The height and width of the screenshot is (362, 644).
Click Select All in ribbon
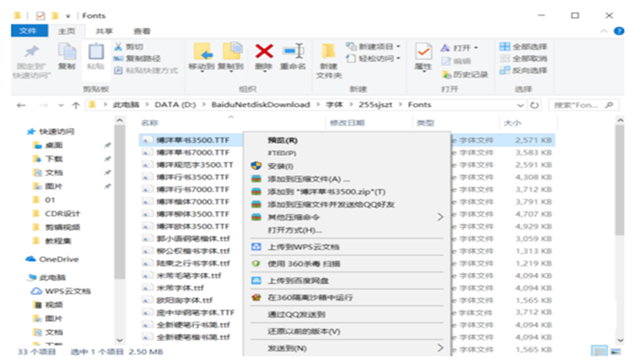(x=523, y=47)
